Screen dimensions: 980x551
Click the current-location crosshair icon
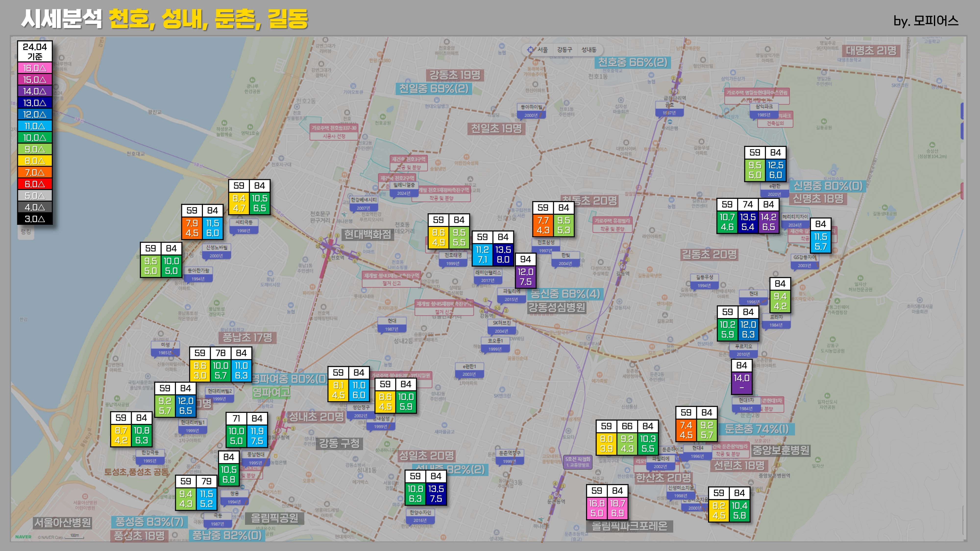tap(530, 50)
